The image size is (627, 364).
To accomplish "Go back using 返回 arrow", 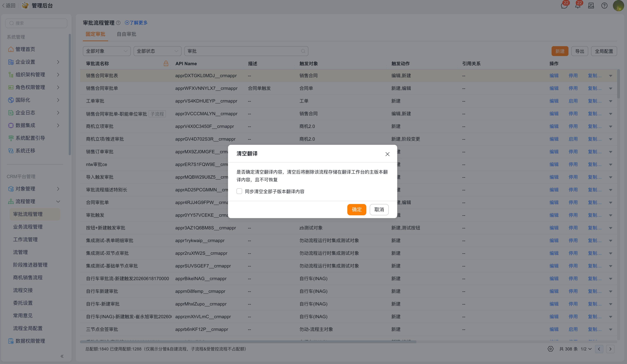I will coord(8,5).
